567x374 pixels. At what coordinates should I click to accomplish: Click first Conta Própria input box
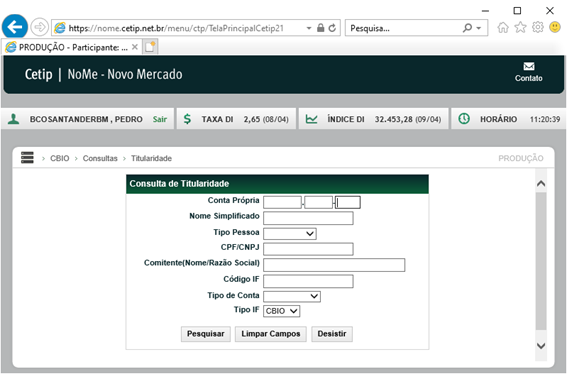pyautogui.click(x=282, y=202)
